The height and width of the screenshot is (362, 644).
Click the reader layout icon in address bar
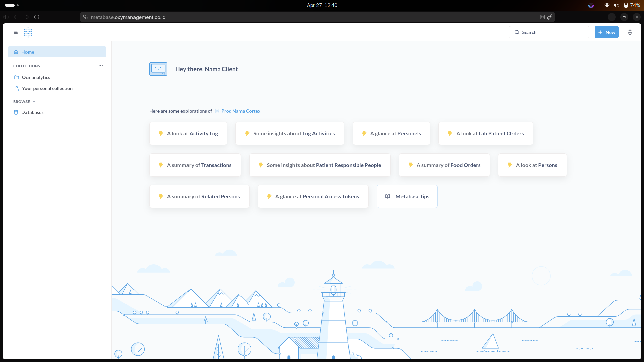542,17
